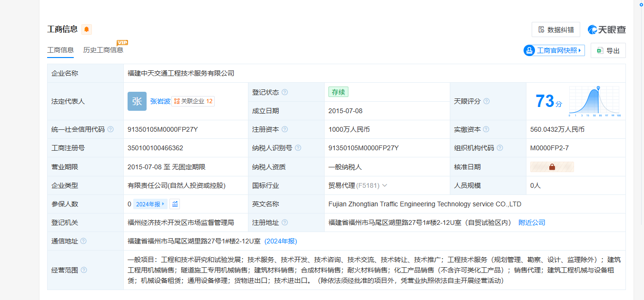Click the 天眼评分 score distribution chart
The image size is (644, 300).
[594, 101]
